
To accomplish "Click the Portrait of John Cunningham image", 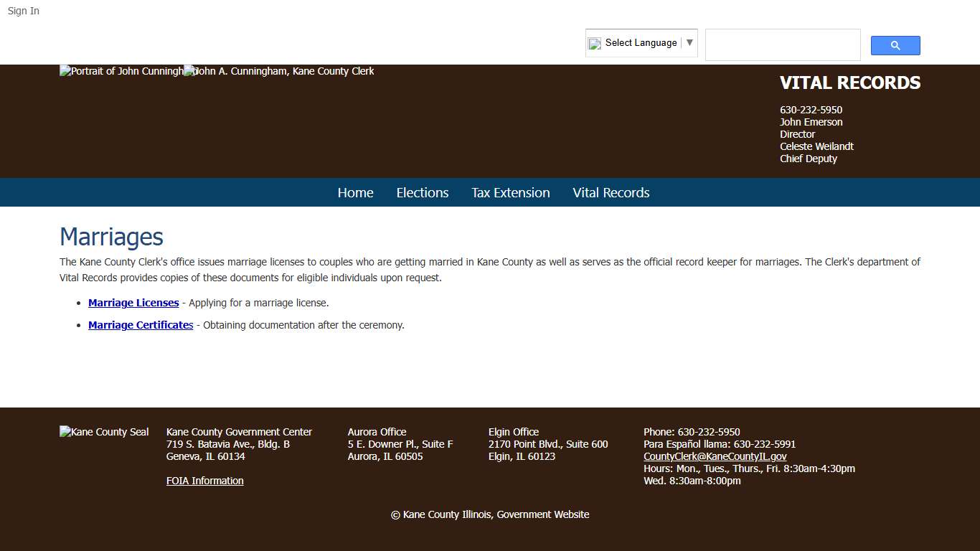I will click(x=121, y=72).
